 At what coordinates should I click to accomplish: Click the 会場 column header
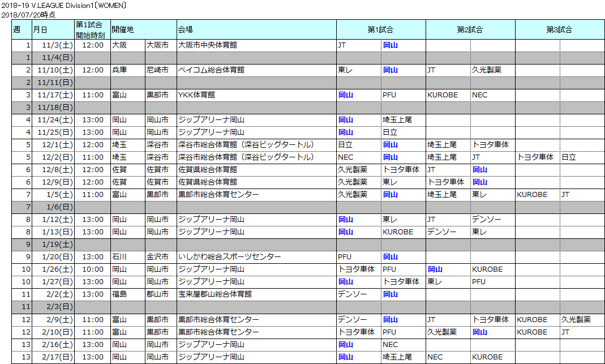pyautogui.click(x=256, y=29)
